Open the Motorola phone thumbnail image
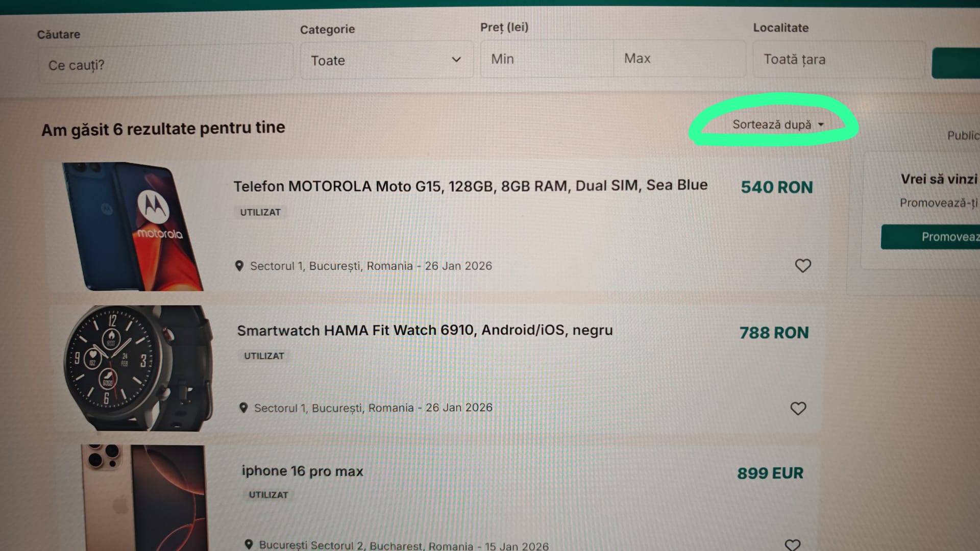980x551 pixels. click(134, 227)
